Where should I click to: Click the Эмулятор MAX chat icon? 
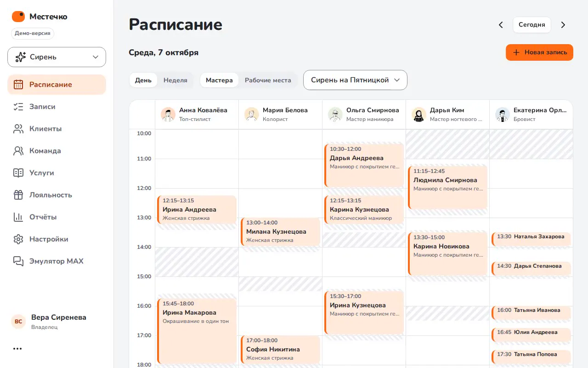[x=18, y=261]
